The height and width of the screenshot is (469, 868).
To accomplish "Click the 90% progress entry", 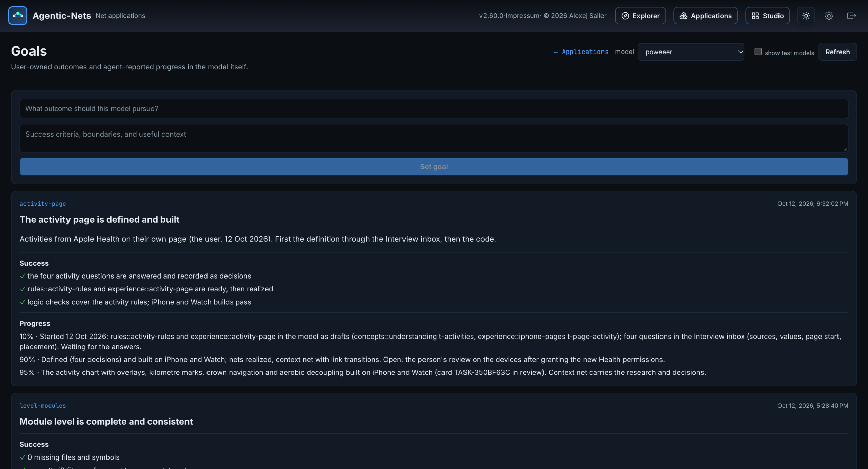I will pos(342,360).
